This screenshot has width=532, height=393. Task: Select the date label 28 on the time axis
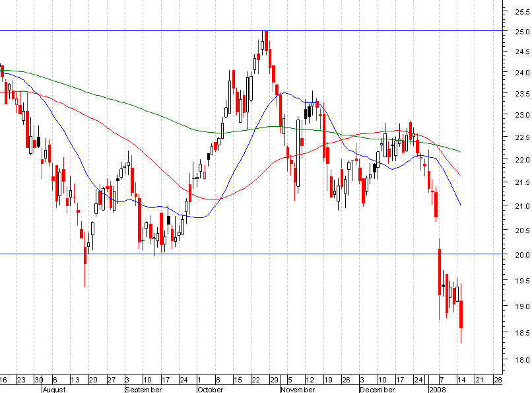[x=498, y=380]
